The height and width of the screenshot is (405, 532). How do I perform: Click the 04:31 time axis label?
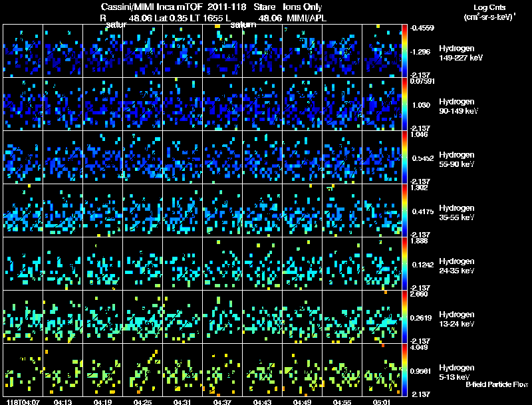183,401
